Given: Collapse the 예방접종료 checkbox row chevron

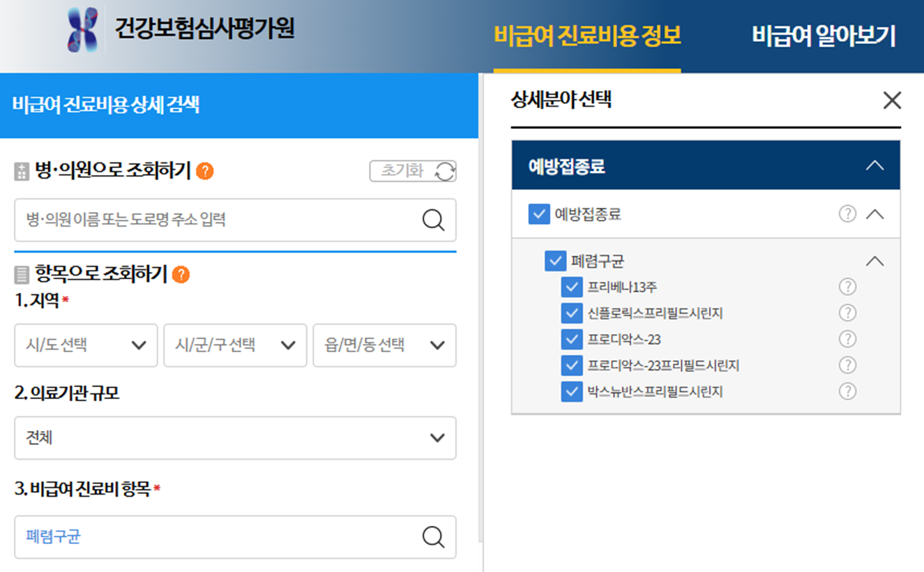Looking at the screenshot, I should click(874, 214).
